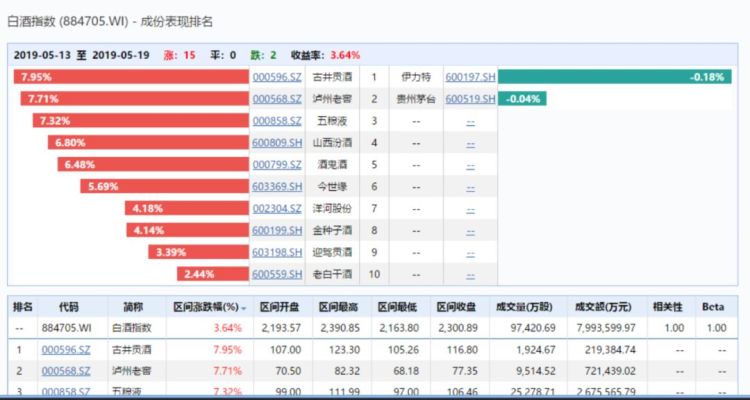Click the red 5.69% gain bar

pyautogui.click(x=165, y=187)
